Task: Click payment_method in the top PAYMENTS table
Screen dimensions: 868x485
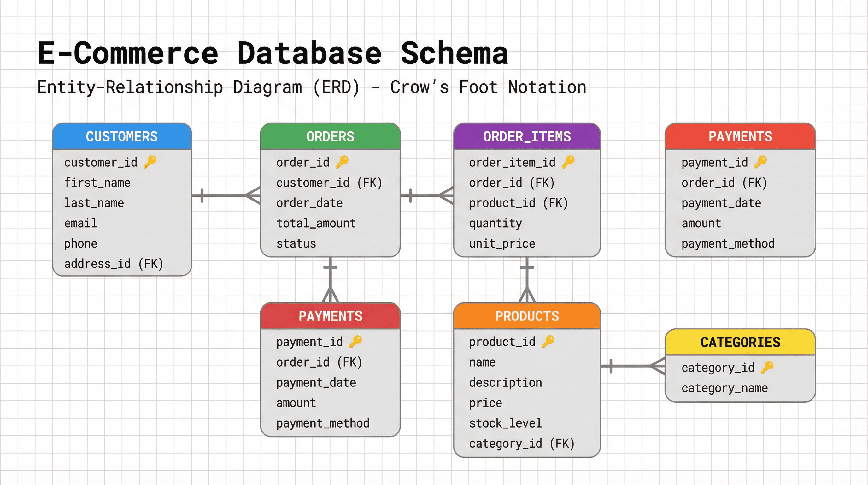Action: pyautogui.click(x=728, y=243)
